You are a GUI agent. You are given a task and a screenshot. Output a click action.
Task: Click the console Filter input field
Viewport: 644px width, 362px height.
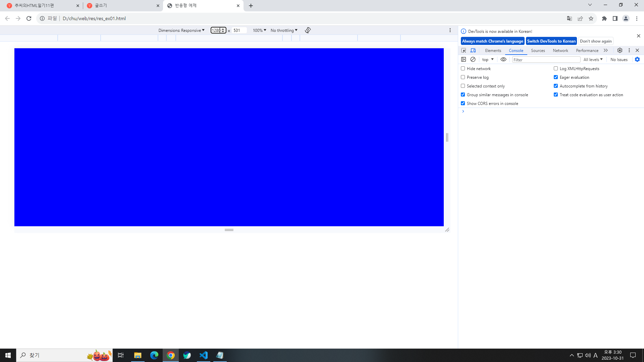coord(546,60)
